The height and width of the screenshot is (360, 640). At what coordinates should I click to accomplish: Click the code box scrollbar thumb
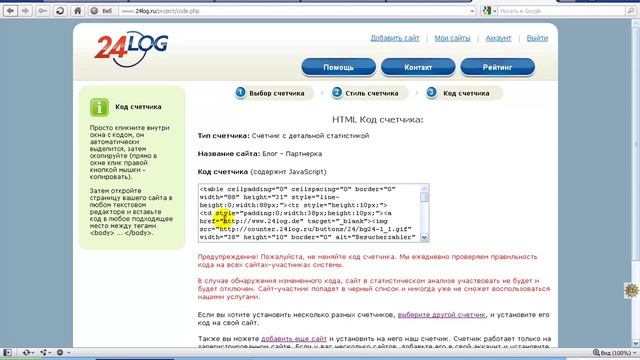coord(424,197)
